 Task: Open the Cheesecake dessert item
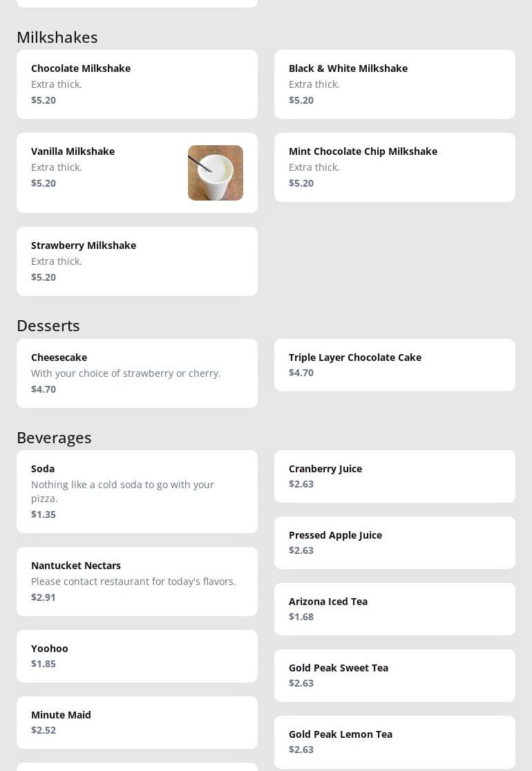coord(137,373)
